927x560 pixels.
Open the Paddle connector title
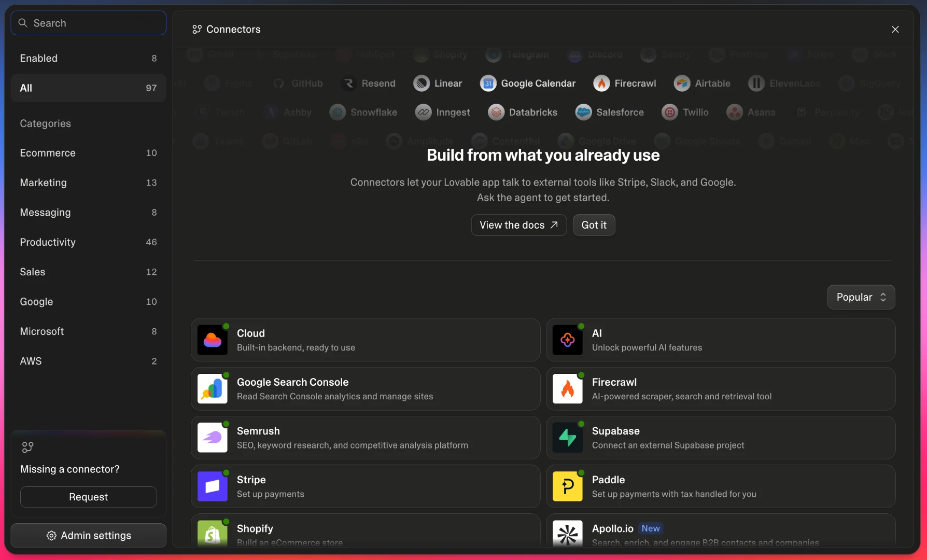[x=609, y=480]
